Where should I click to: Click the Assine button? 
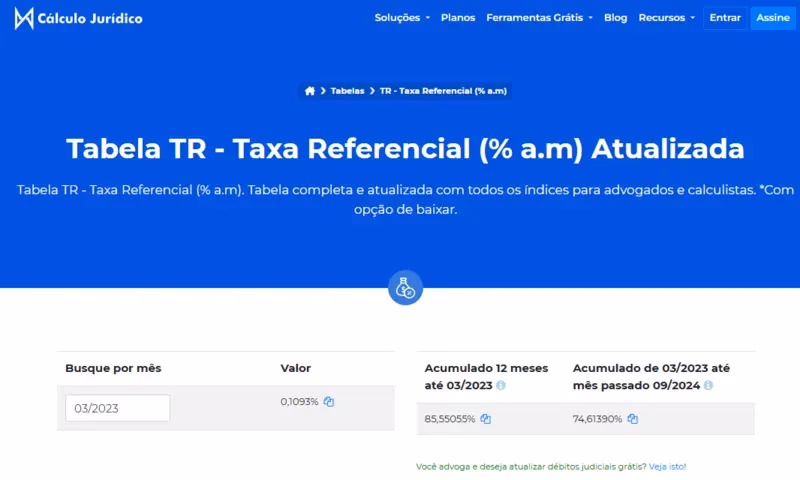pos(772,18)
